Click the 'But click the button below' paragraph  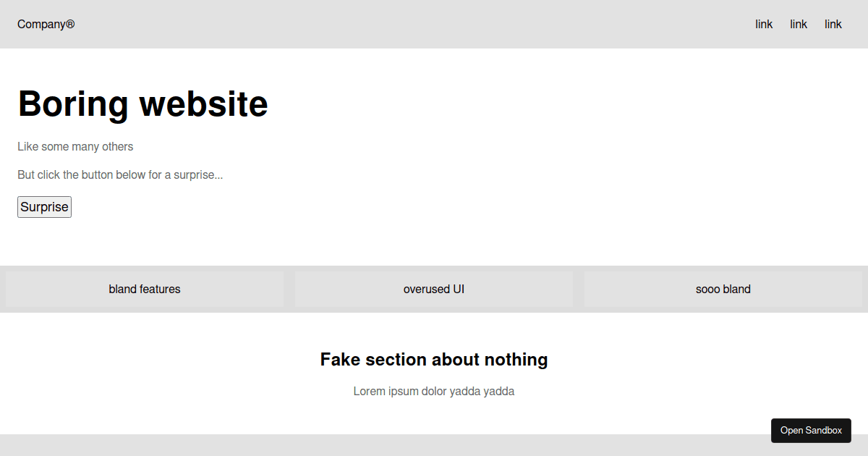(x=120, y=175)
